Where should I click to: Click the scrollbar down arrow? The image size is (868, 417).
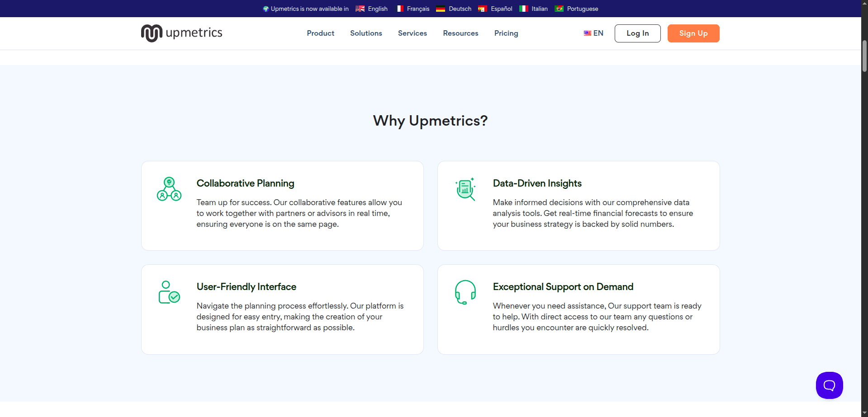[864, 413]
